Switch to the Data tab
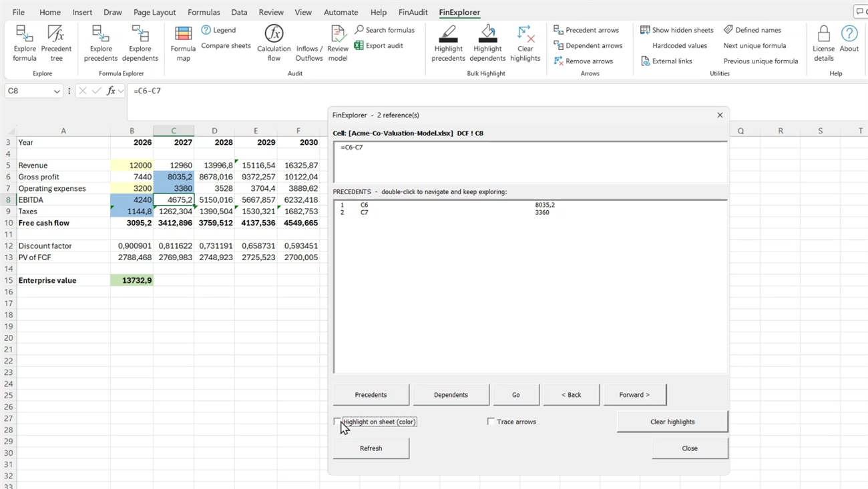This screenshot has height=489, width=868. click(x=239, y=12)
